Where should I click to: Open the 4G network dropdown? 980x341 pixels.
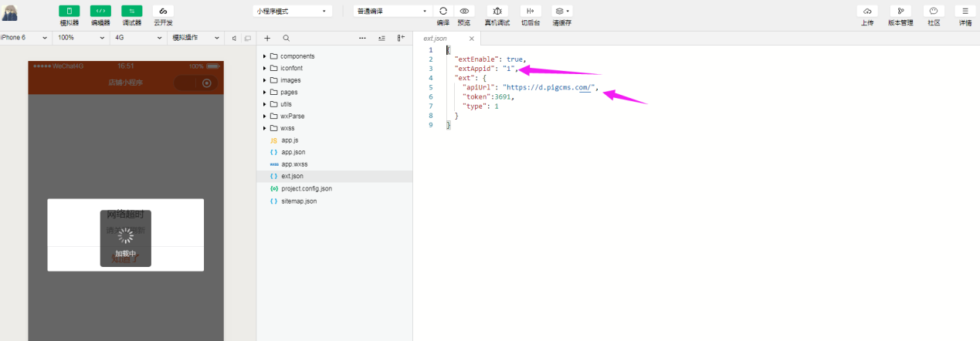138,38
